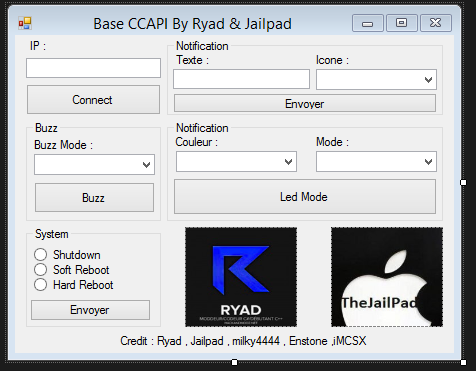Image resolution: width=476 pixels, height=371 pixels.
Task: Click the window title text 'Base CCAPI By Ryad & Jailpad'
Action: 192,24
